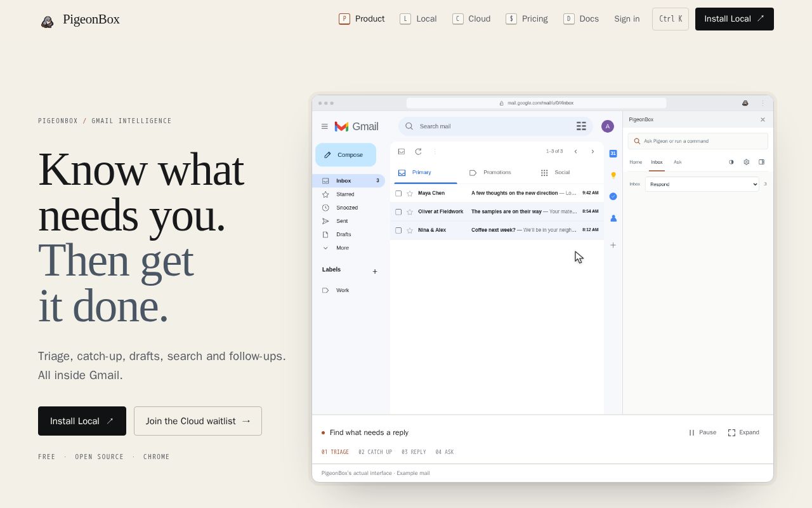Tick the checkbox for Maya Chen email
The height and width of the screenshot is (508, 812).
(x=398, y=193)
